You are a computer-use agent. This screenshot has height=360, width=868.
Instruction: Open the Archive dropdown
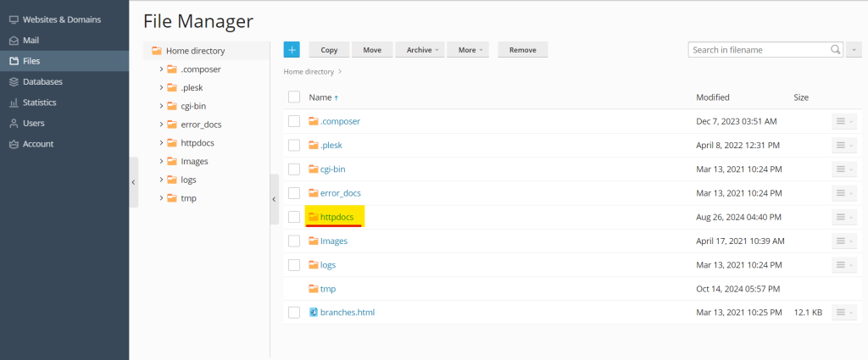pyautogui.click(x=420, y=50)
